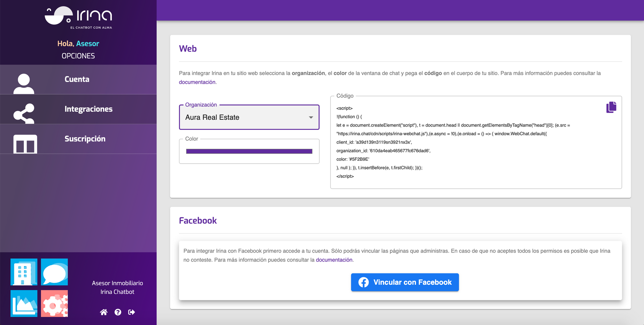644x325 pixels.
Task: Open the Organización dropdown
Action: click(249, 117)
